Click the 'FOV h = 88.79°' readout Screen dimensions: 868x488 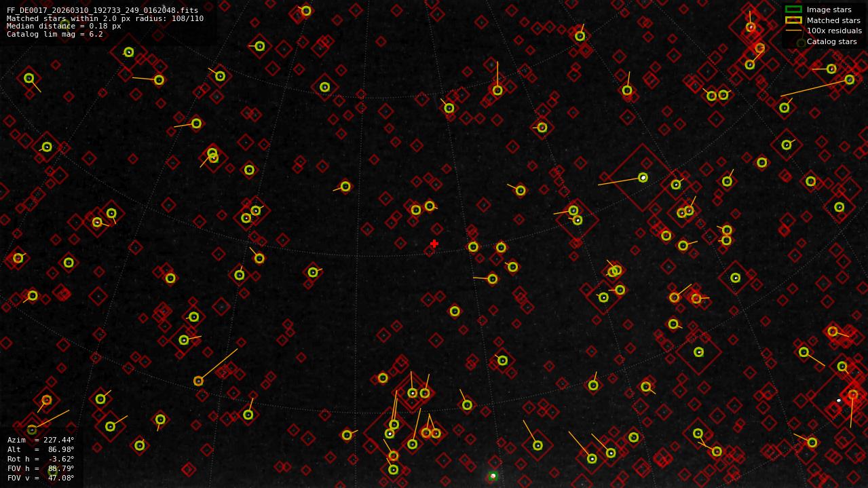[x=41, y=468]
